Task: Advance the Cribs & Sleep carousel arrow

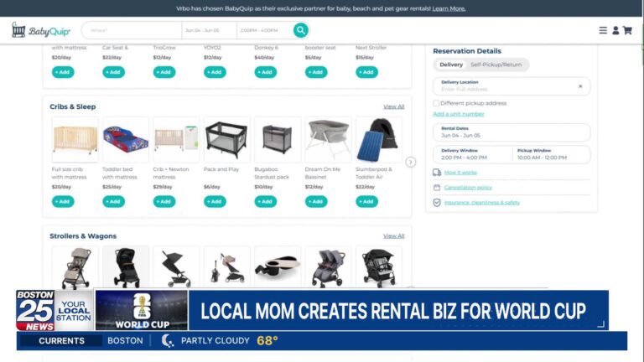Action: pos(410,162)
